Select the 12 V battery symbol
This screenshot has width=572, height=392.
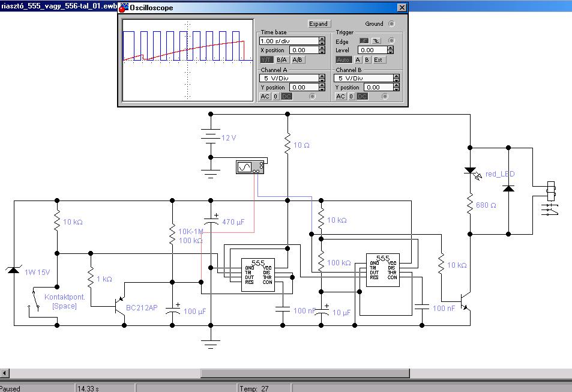211,136
